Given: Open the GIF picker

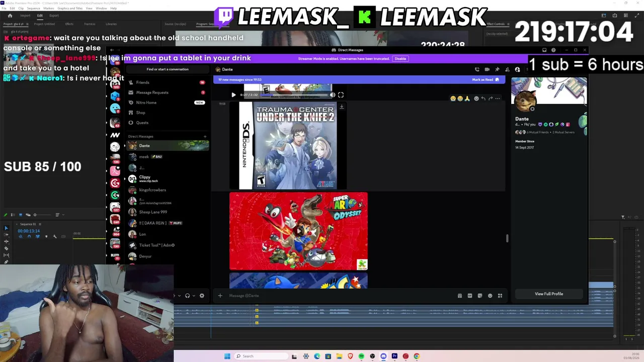Looking at the screenshot, I should coord(470,296).
